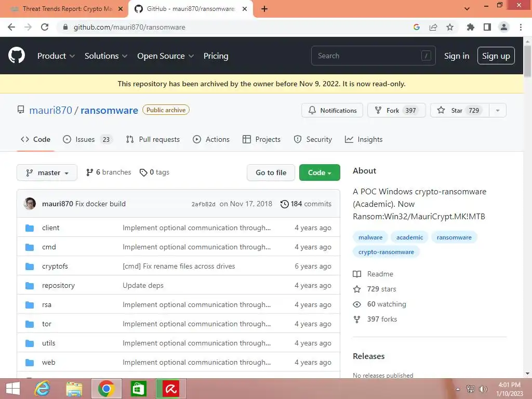
Task: Open the Windows Start button
Action: (x=12, y=389)
